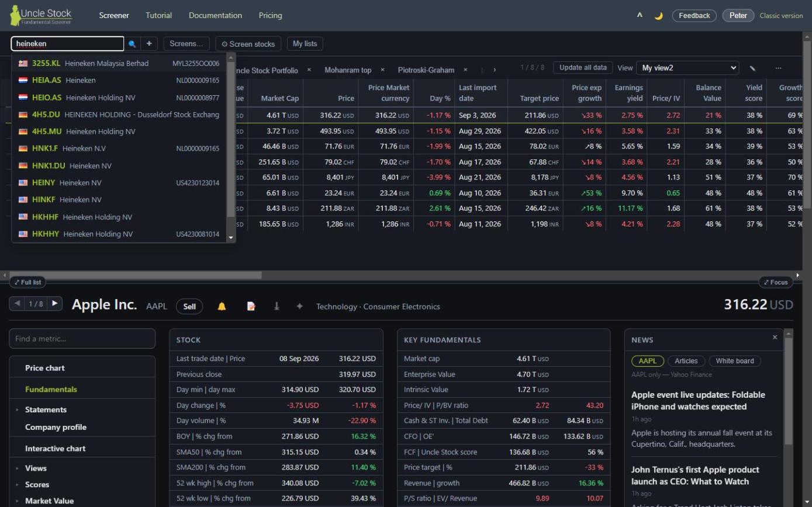Click the up caret icon near Feedback
Screen dimensions: 812x507
[640, 16]
